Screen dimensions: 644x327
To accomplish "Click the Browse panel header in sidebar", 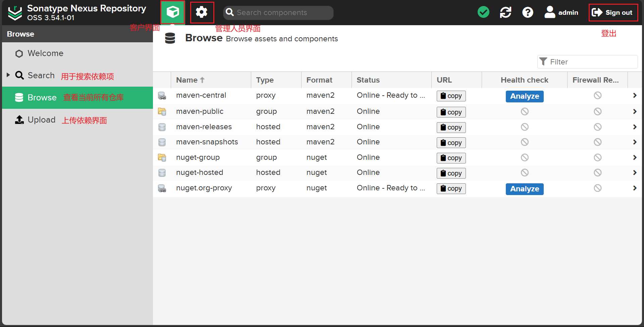I will coord(77,34).
